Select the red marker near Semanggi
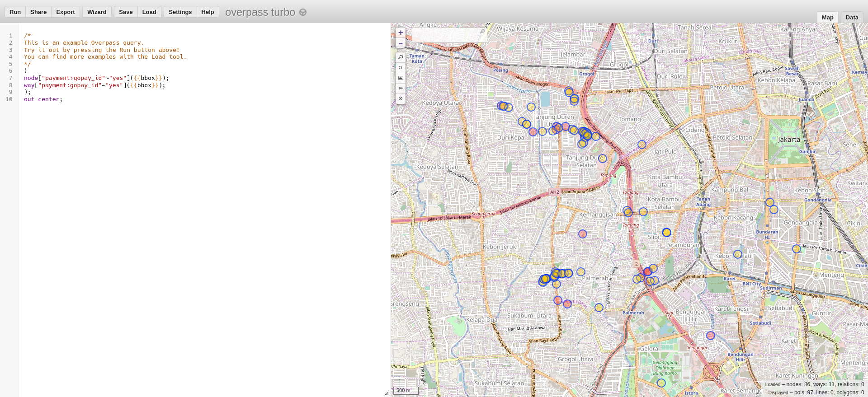Screen dimensions: 868x397 (x=710, y=336)
